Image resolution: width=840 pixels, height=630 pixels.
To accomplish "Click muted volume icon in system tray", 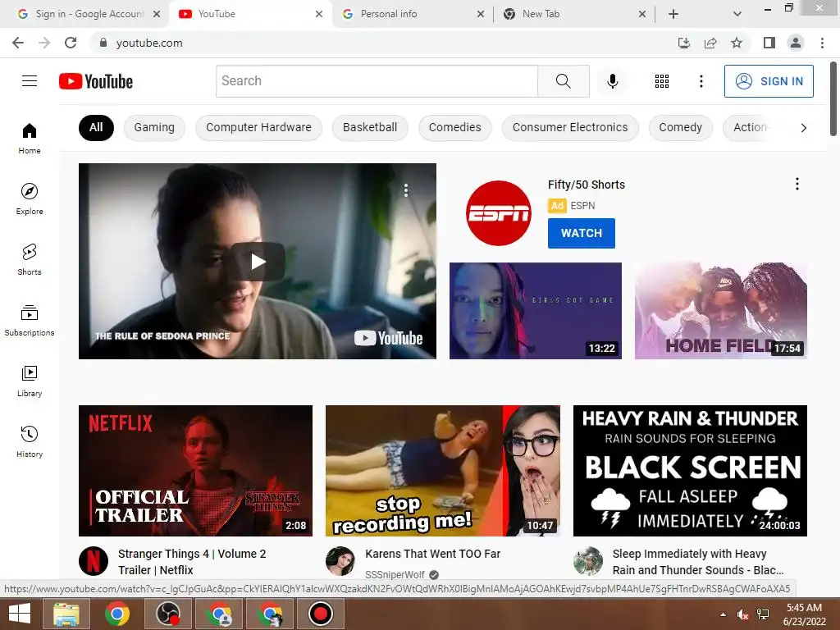I will 742,614.
